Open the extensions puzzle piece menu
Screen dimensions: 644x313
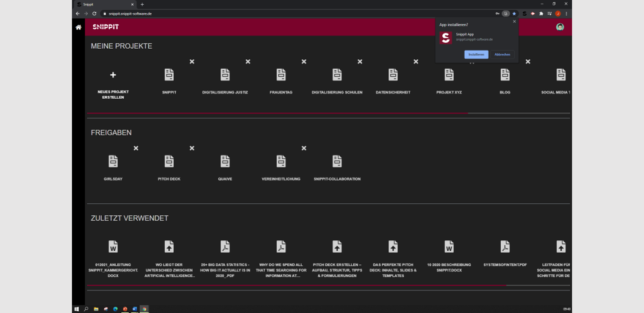click(x=542, y=13)
